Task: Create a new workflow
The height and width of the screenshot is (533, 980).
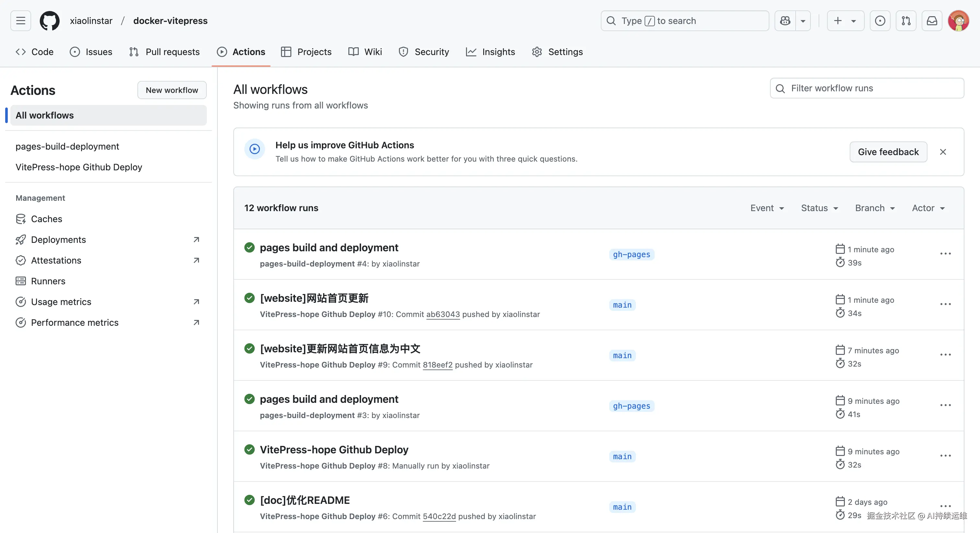Action: tap(171, 90)
